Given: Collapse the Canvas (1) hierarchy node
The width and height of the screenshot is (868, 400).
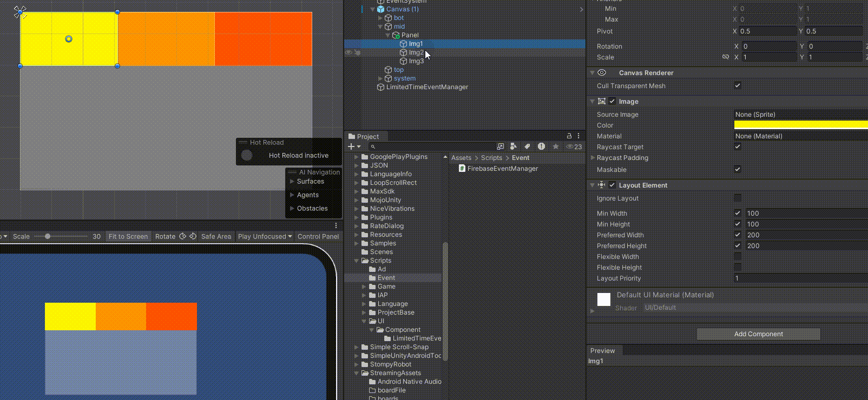Looking at the screenshot, I should coord(372,9).
